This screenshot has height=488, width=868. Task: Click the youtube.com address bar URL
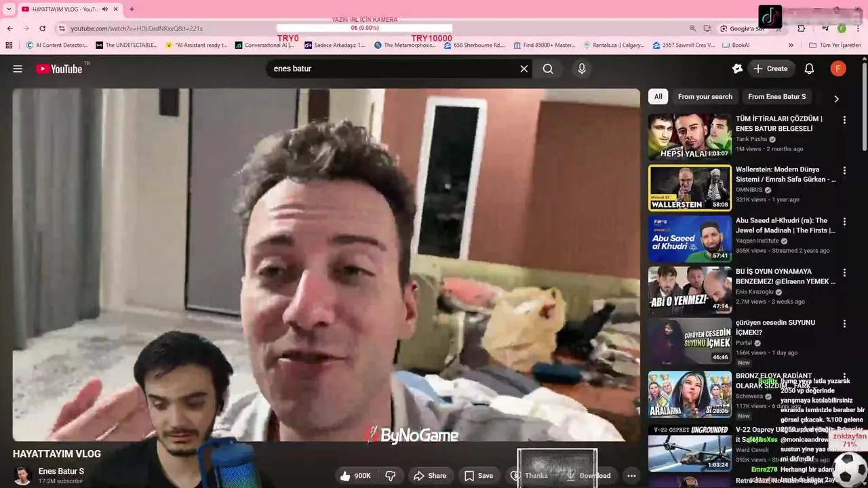pos(136,28)
